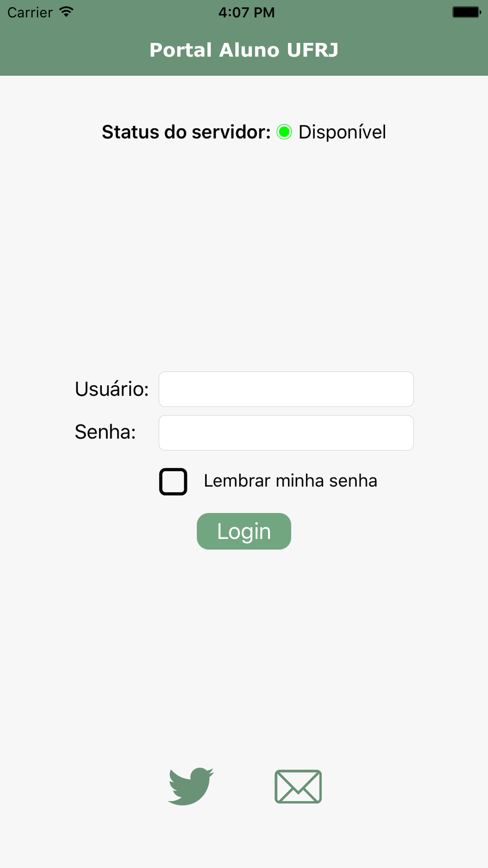Tap the 4:07 PM clock

point(246,12)
